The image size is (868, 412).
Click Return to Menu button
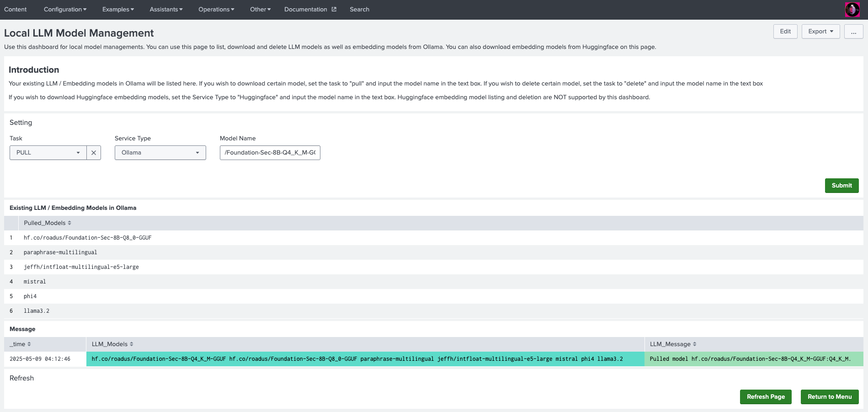829,397
